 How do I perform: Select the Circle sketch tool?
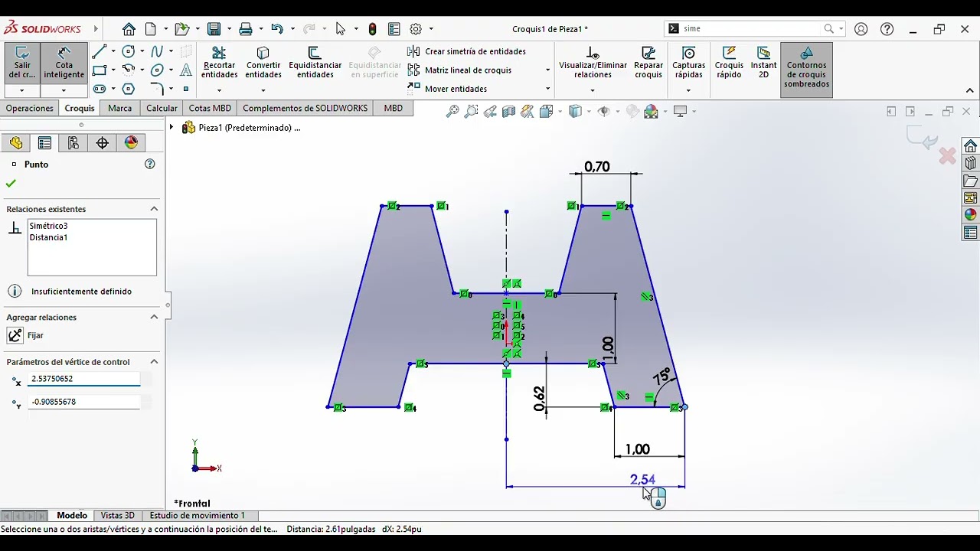point(129,52)
